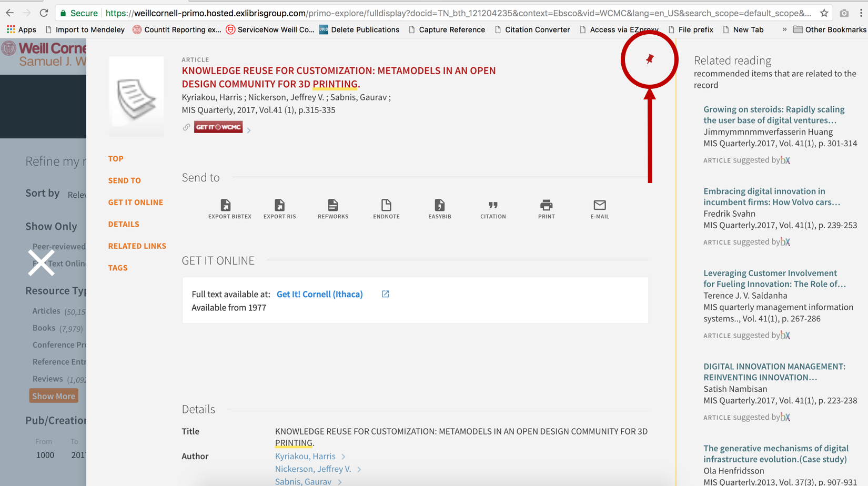Click the E-mail icon
Screen dimensions: 868x486
600,205
